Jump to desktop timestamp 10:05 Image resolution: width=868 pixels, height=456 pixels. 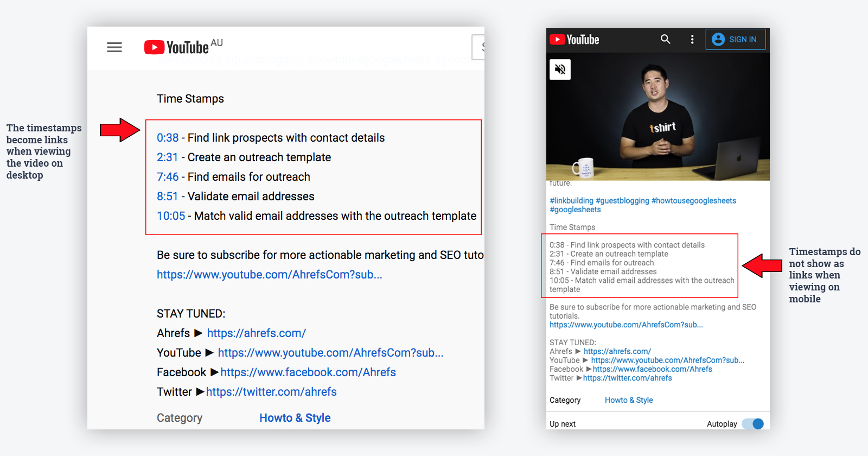[171, 216]
